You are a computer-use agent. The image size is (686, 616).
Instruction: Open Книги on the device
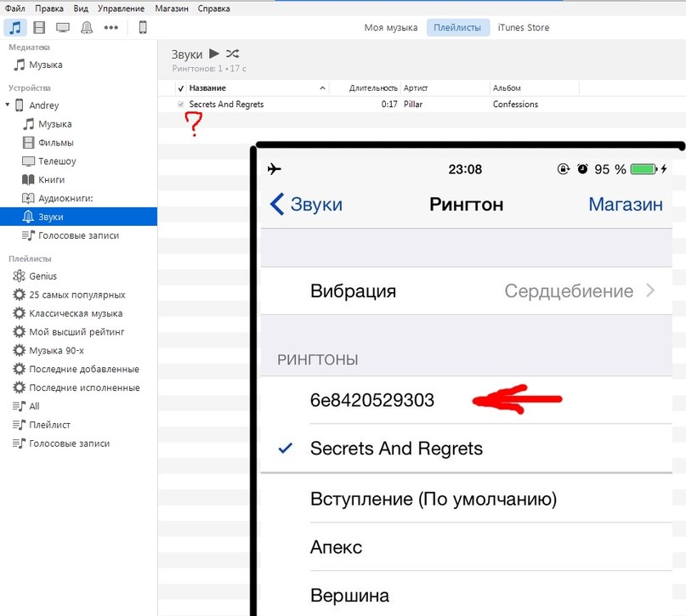point(51,179)
